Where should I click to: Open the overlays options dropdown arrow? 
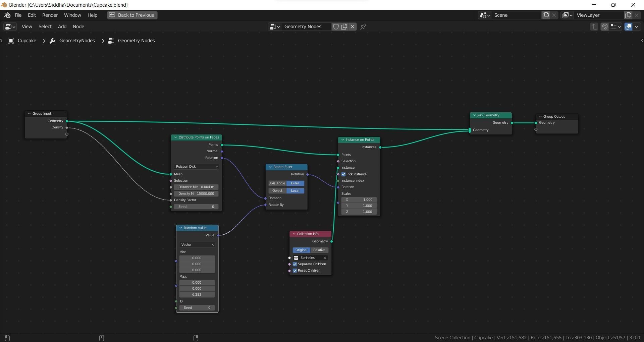(637, 26)
